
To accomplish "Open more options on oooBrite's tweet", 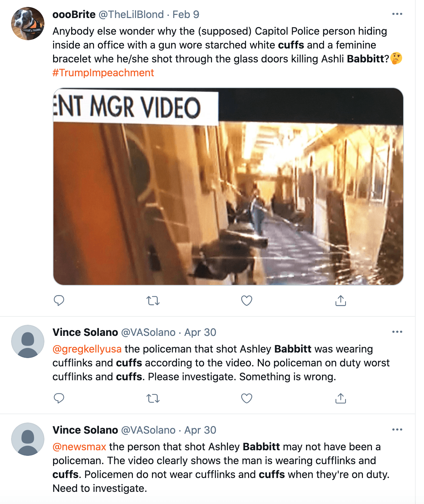I will [x=397, y=14].
